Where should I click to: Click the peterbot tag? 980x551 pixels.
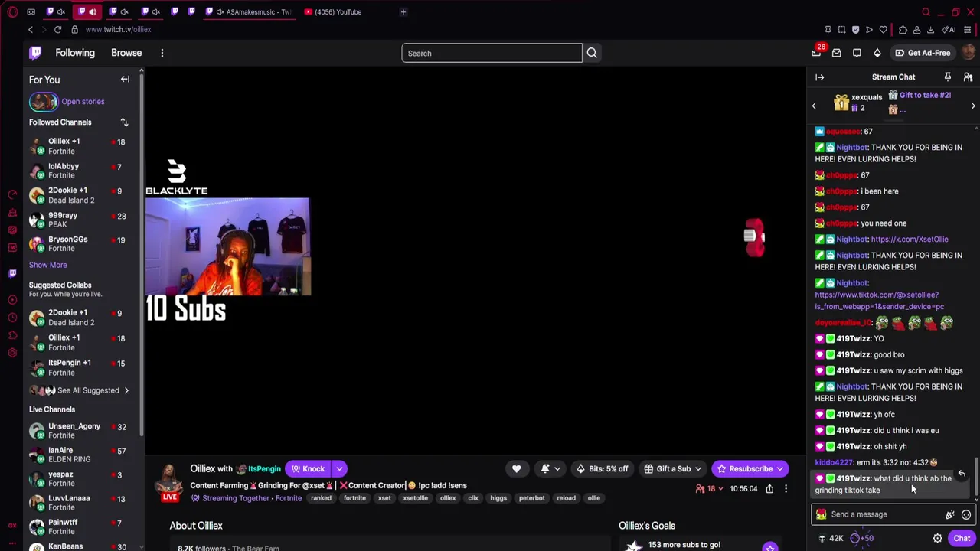point(531,498)
